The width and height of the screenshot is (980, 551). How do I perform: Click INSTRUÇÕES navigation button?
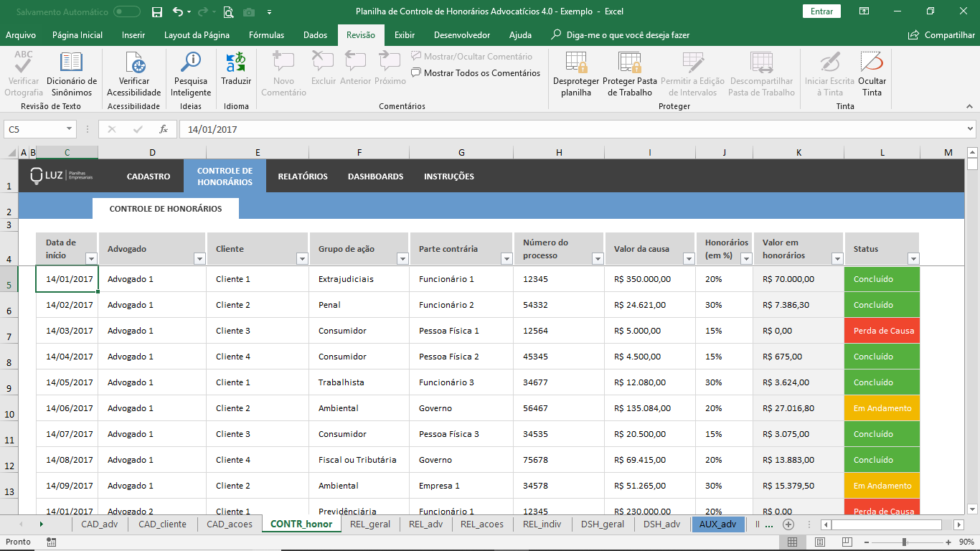tap(449, 176)
